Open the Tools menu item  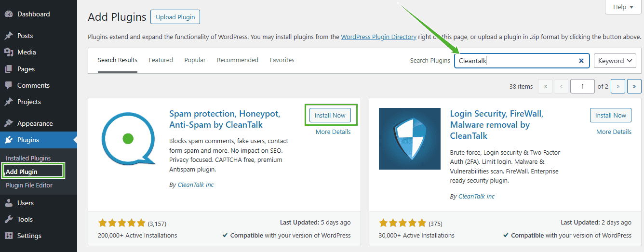[39, 219]
